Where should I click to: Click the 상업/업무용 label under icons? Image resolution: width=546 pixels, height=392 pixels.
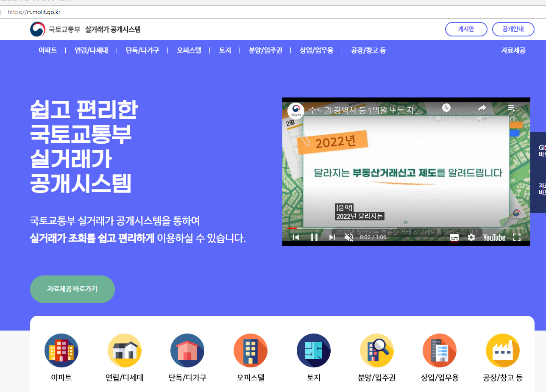[440, 378]
